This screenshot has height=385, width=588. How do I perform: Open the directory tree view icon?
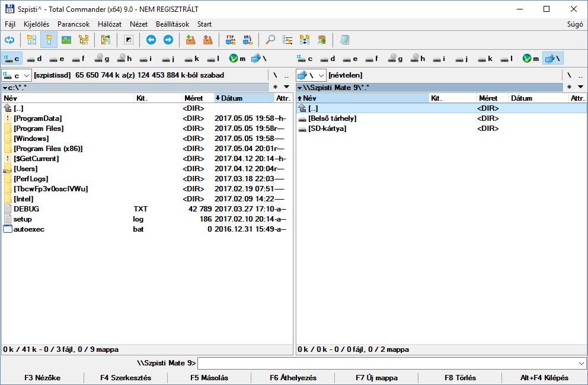pyautogui.click(x=84, y=40)
